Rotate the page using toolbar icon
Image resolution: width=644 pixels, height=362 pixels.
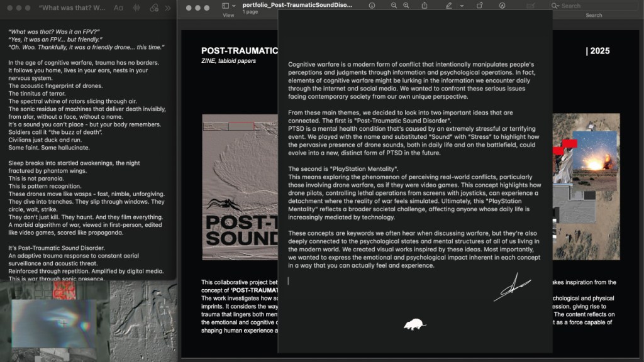coord(480,6)
